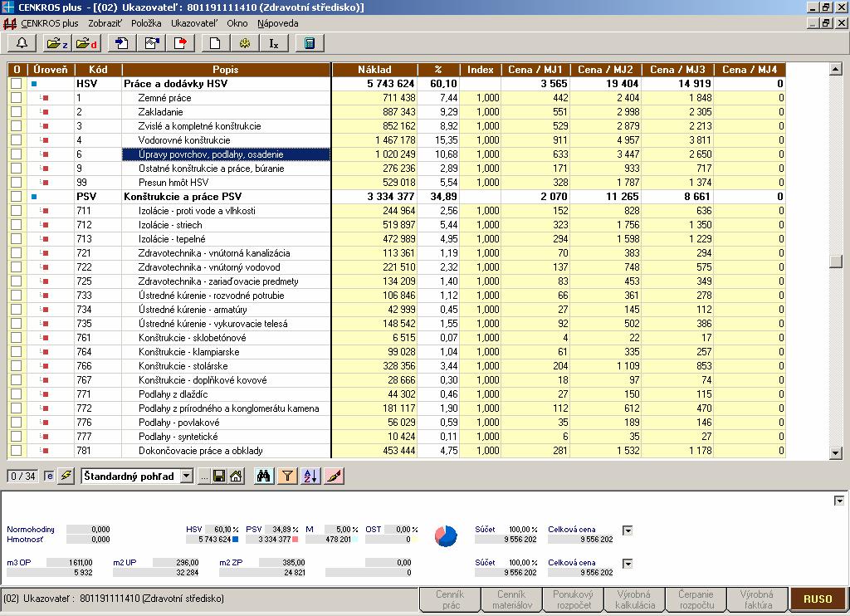Click the bell icon in the top toolbar

(x=22, y=43)
